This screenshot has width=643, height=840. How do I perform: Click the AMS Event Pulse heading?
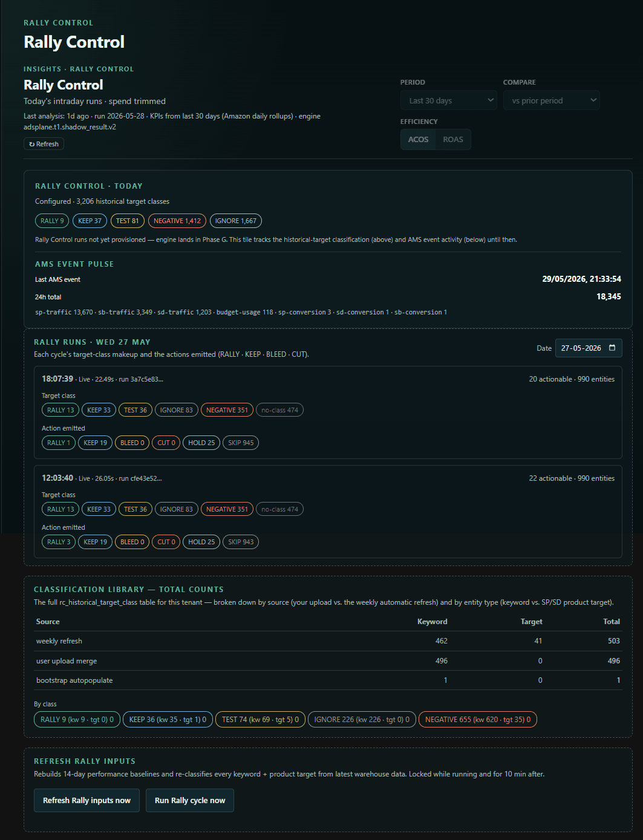pyautogui.click(x=74, y=264)
